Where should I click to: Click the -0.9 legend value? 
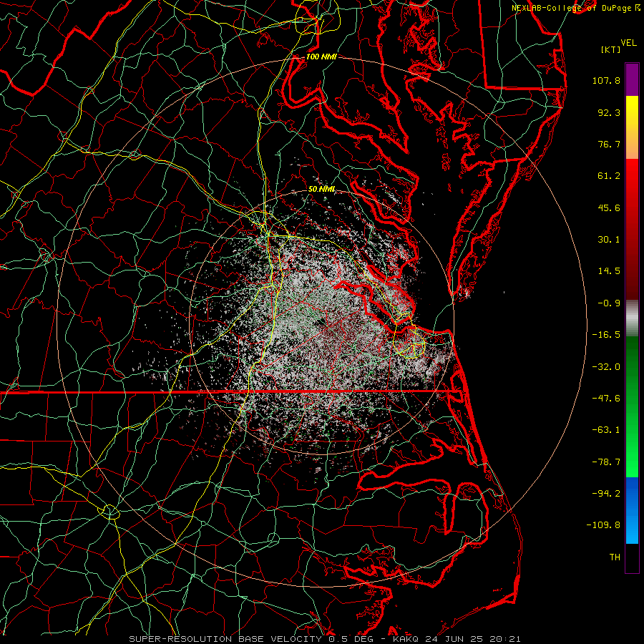pos(609,303)
